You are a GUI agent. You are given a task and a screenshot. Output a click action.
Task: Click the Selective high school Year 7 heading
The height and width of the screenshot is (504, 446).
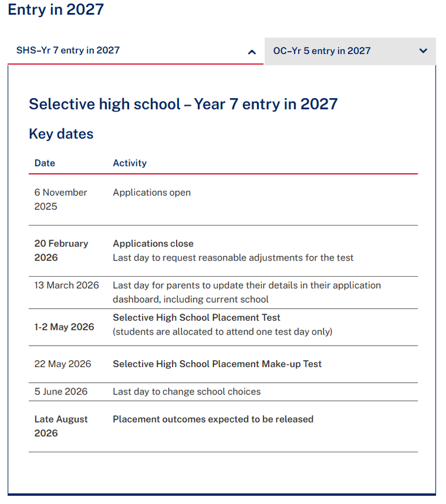(183, 104)
